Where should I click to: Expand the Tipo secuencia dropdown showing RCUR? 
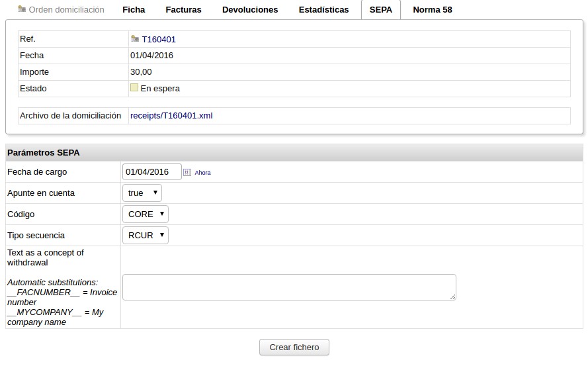(146, 235)
